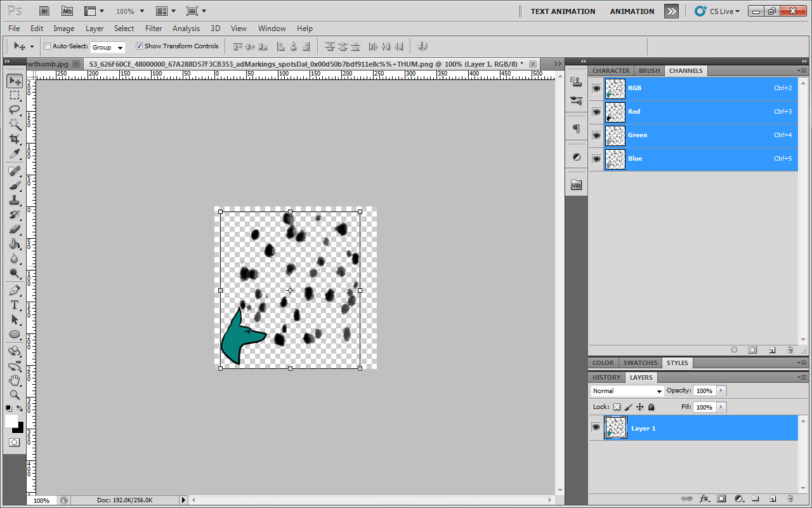Select the Crop tool
Screen dimensions: 812x508
click(15, 139)
